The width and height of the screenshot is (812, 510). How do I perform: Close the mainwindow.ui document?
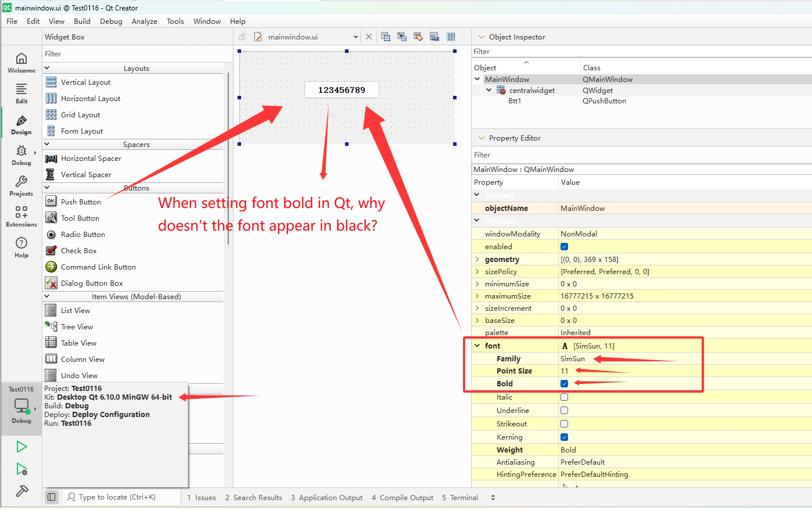click(x=368, y=37)
